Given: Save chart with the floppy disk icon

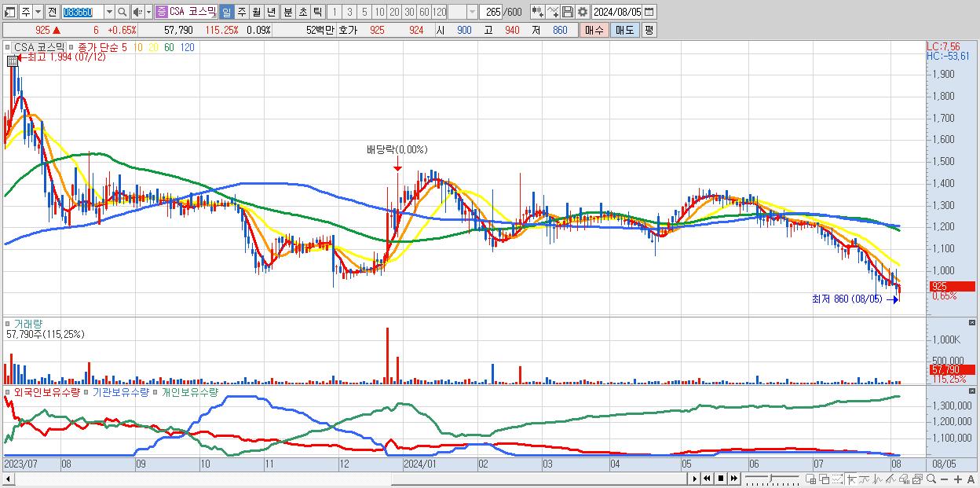Looking at the screenshot, I should point(568,12).
